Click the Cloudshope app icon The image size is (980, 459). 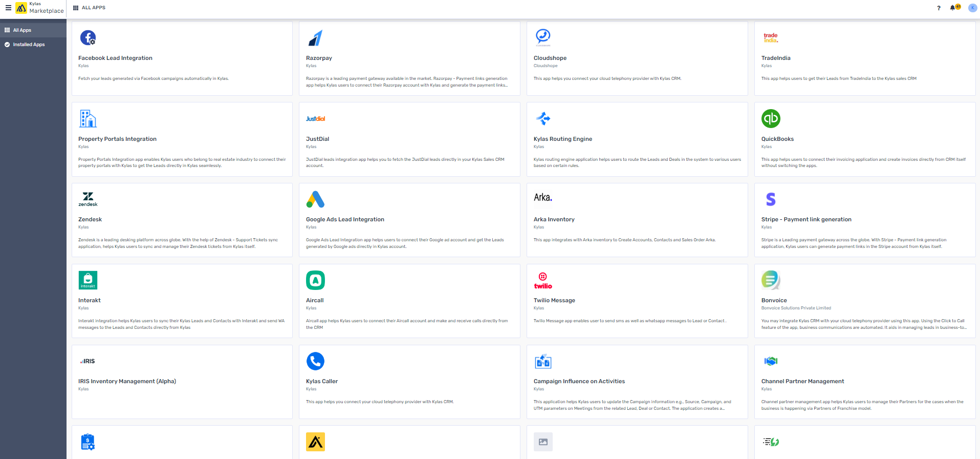tap(543, 37)
